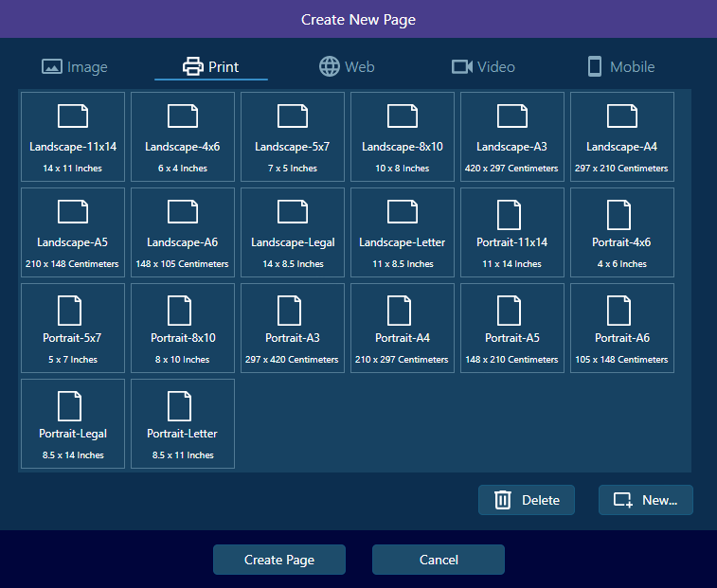The image size is (717, 588).
Task: Pick Landscape-A5 page icon
Action: tap(73, 212)
